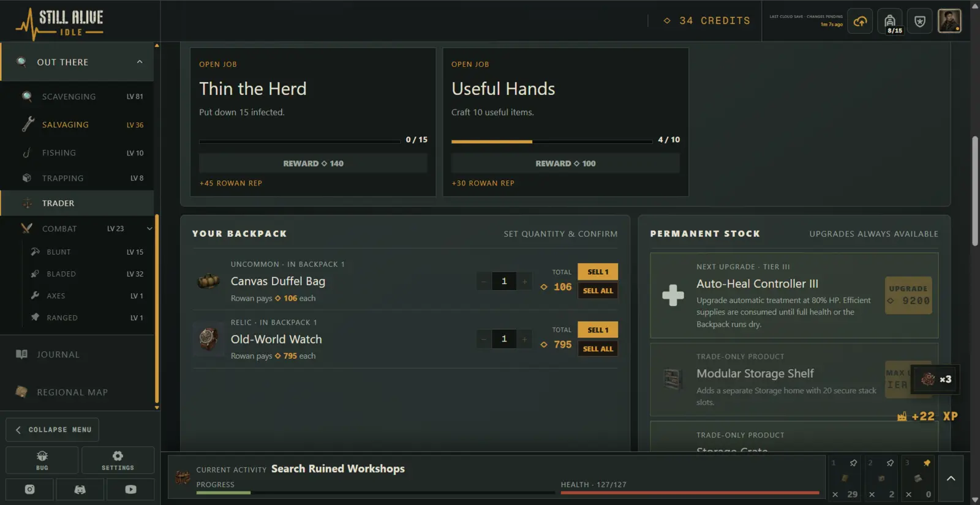Viewport: 980px width, 505px height.
Task: Sell 1 Canvas Duffel Bag
Action: 598,272
